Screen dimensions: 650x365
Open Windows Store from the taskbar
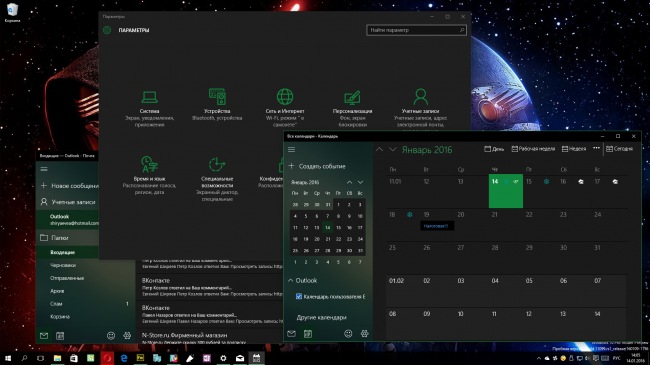pyautogui.click(x=74, y=358)
